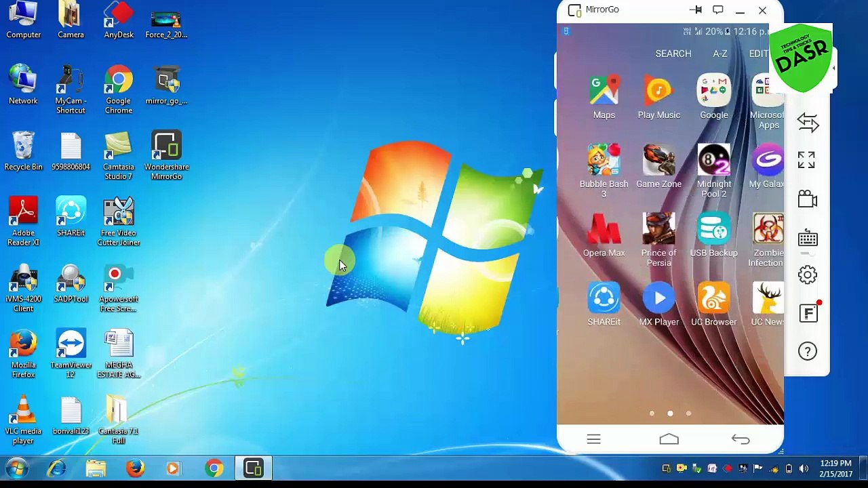868x488 pixels.
Task: Select AnyDesk desktop shortcut
Action: (x=119, y=20)
